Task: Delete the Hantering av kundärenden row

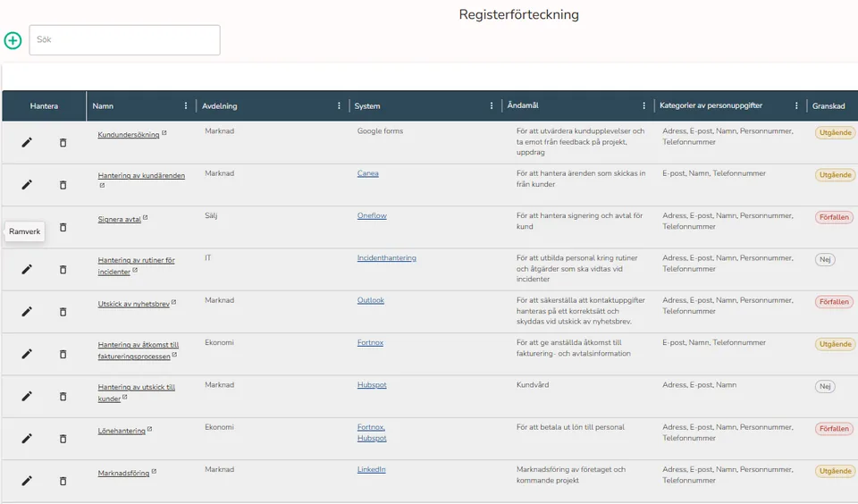Action: click(x=63, y=185)
